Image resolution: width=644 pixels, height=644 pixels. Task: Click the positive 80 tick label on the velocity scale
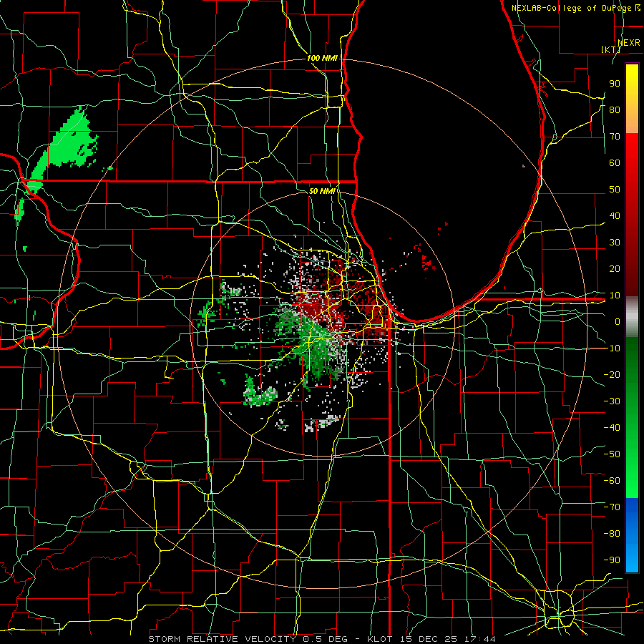tap(615, 109)
